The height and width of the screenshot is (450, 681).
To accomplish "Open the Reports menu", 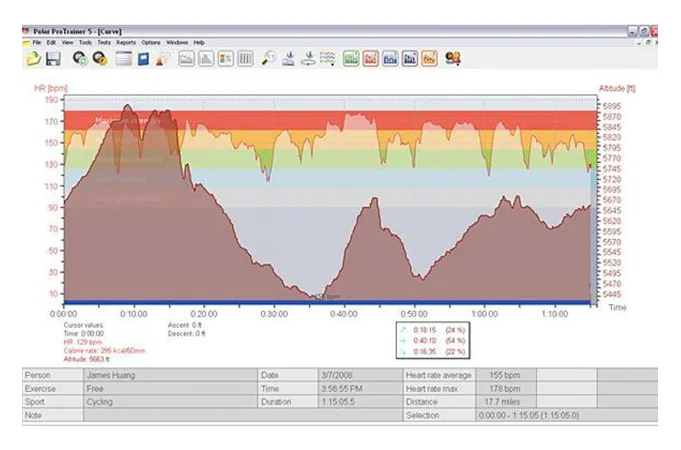I will pyautogui.click(x=126, y=43).
